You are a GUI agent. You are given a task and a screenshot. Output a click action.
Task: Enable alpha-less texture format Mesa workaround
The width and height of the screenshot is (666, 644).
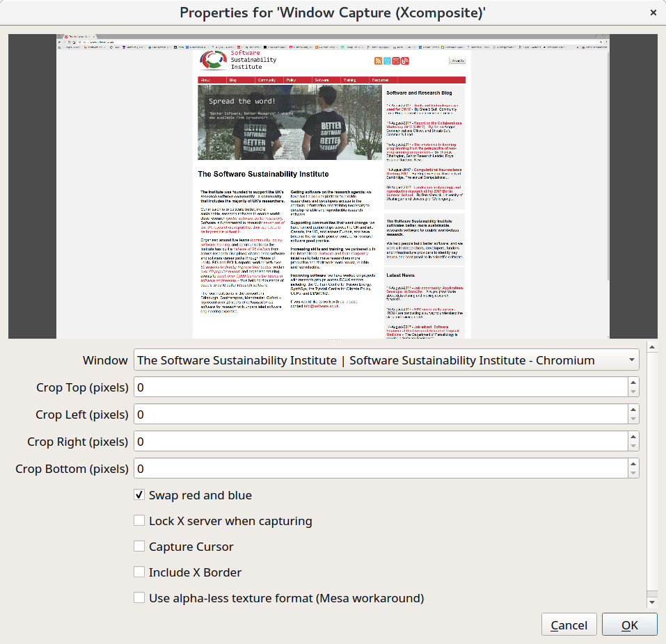[x=140, y=598]
